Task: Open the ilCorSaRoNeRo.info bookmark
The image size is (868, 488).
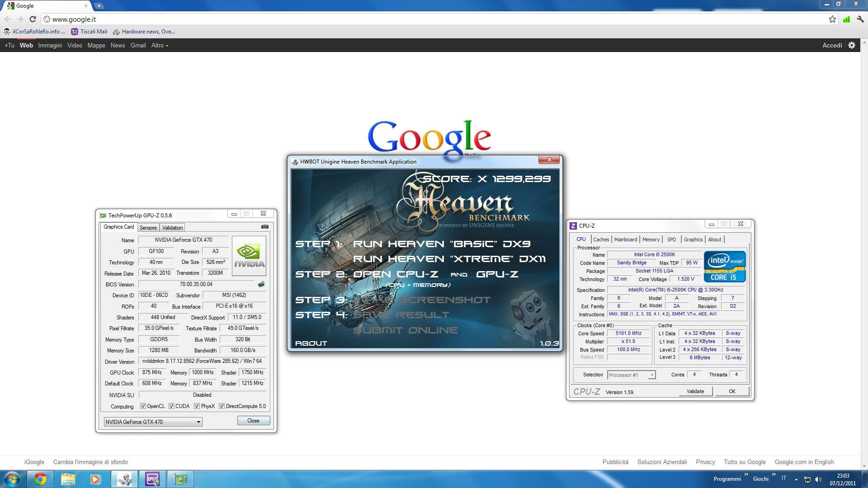Action: 34,32
